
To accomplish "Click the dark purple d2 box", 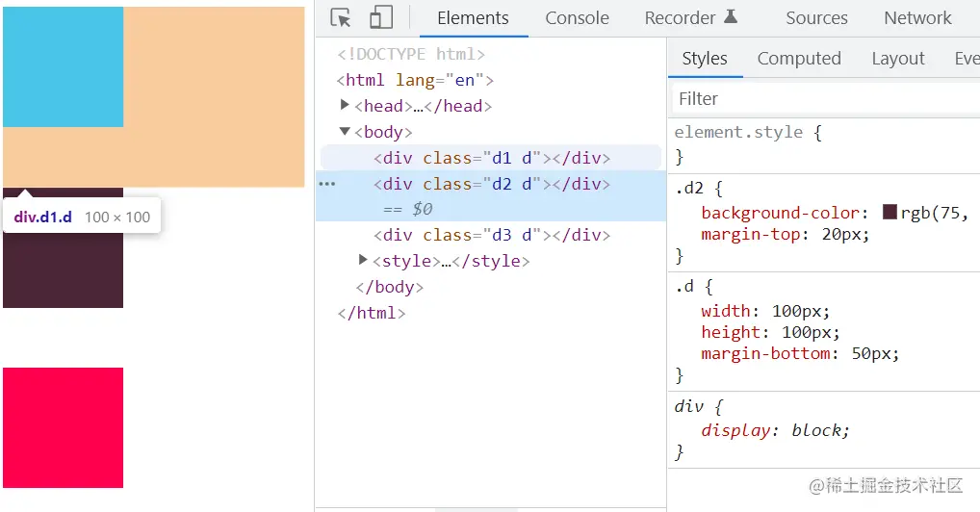I will pyautogui.click(x=64, y=272).
